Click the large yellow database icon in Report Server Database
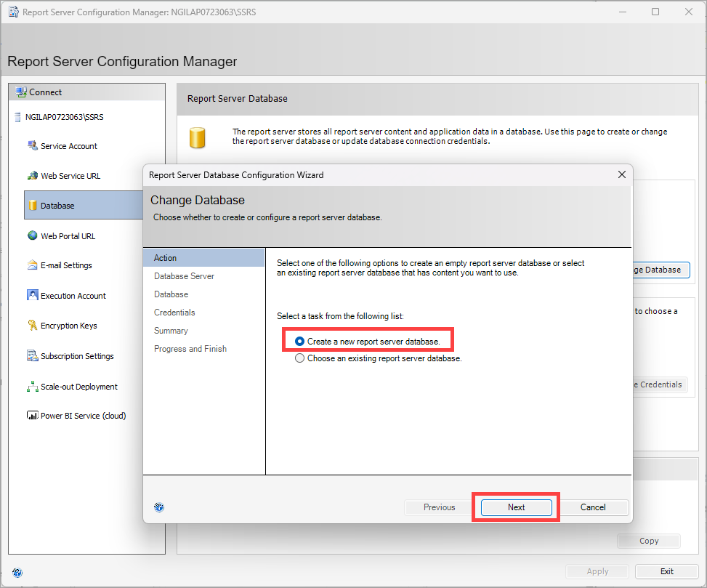The image size is (707, 588). pos(197,138)
